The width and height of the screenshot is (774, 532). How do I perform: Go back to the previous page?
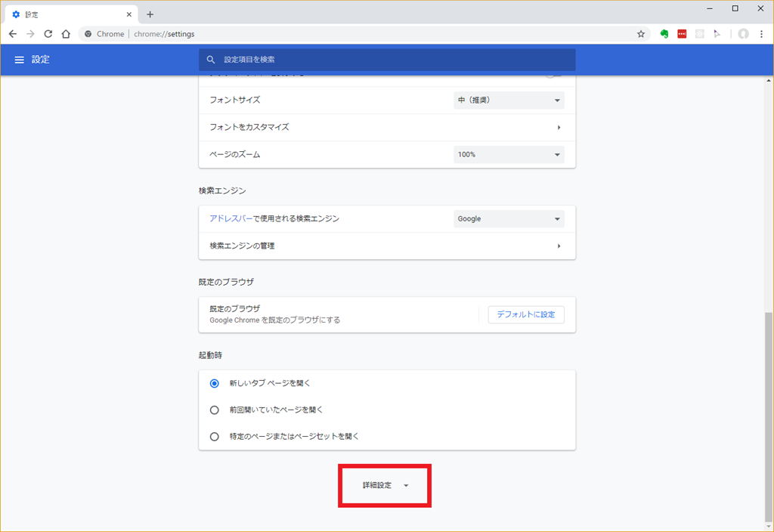coord(13,34)
